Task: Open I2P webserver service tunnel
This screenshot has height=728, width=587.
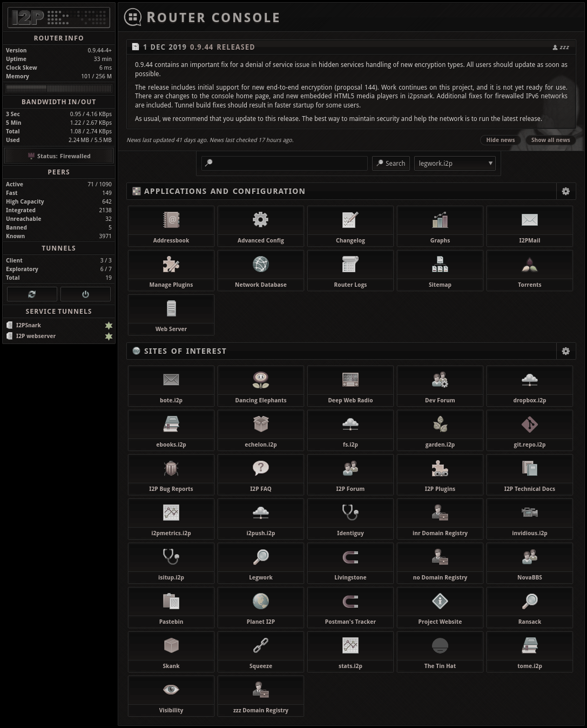Action: [36, 336]
